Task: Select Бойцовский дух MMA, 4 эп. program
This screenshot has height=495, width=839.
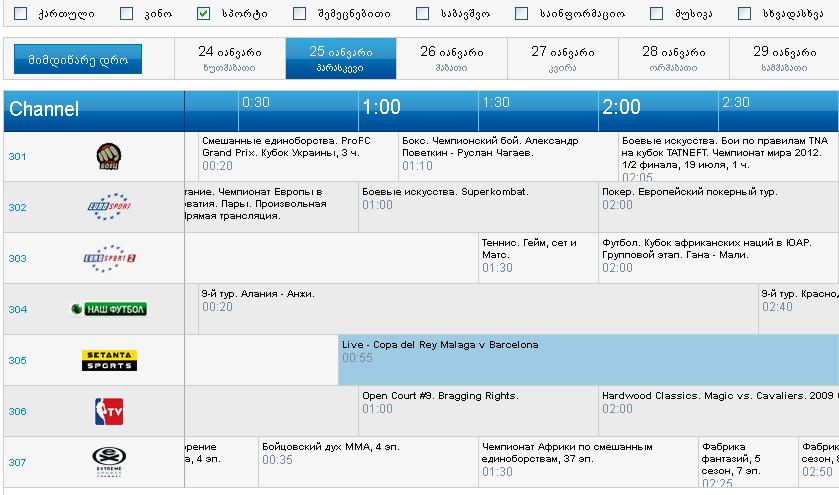Action: tap(368, 462)
